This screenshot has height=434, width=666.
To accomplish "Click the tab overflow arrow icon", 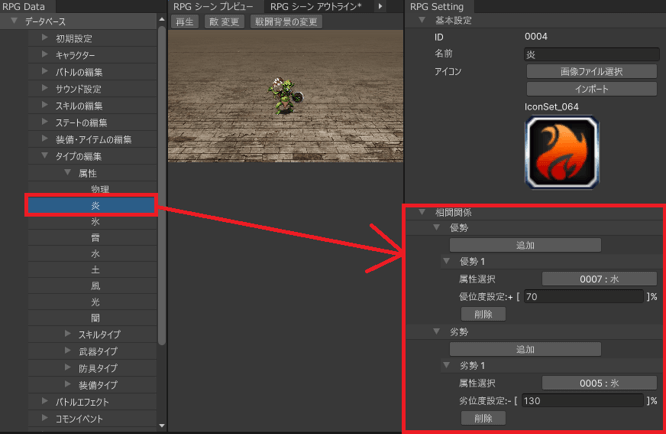I will click(380, 7).
